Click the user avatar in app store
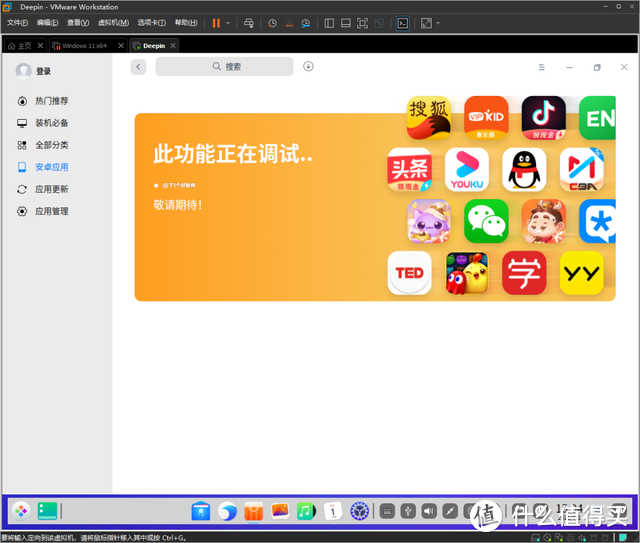The image size is (640, 543). (x=23, y=71)
